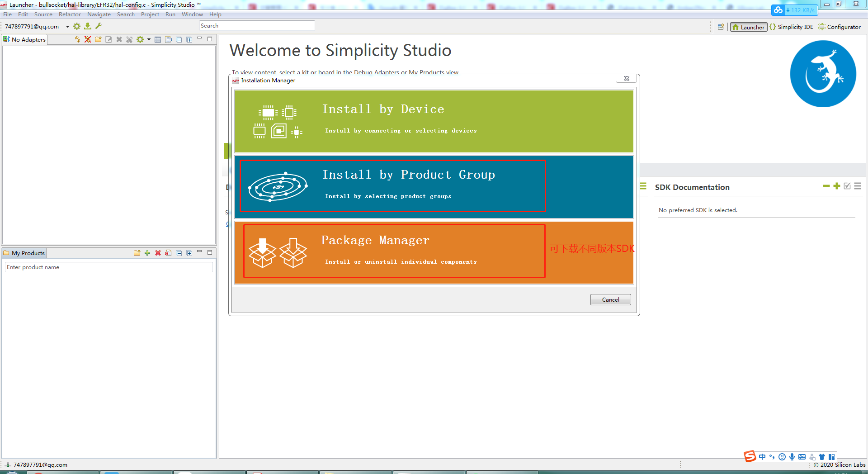Open the Project menu

coord(150,14)
